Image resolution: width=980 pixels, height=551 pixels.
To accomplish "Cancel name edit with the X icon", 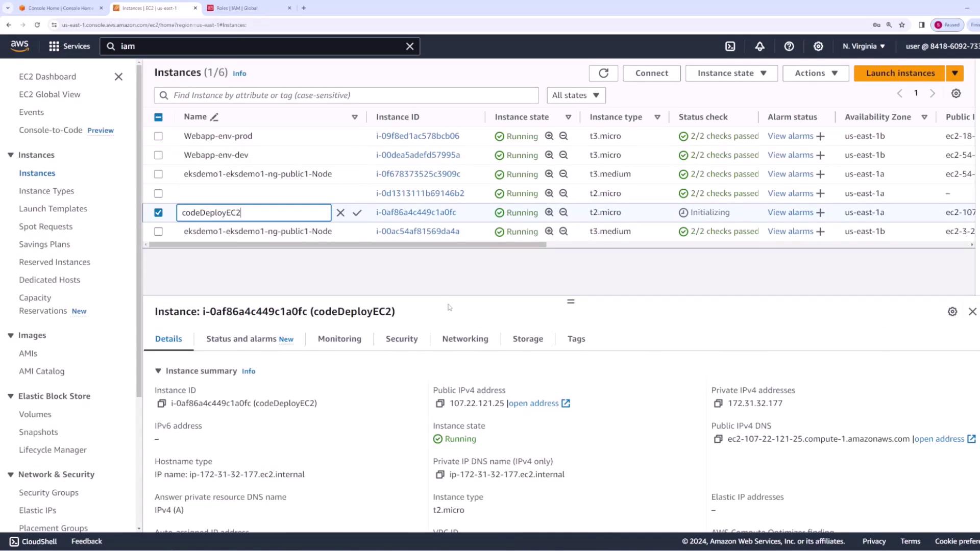I will tap(340, 213).
